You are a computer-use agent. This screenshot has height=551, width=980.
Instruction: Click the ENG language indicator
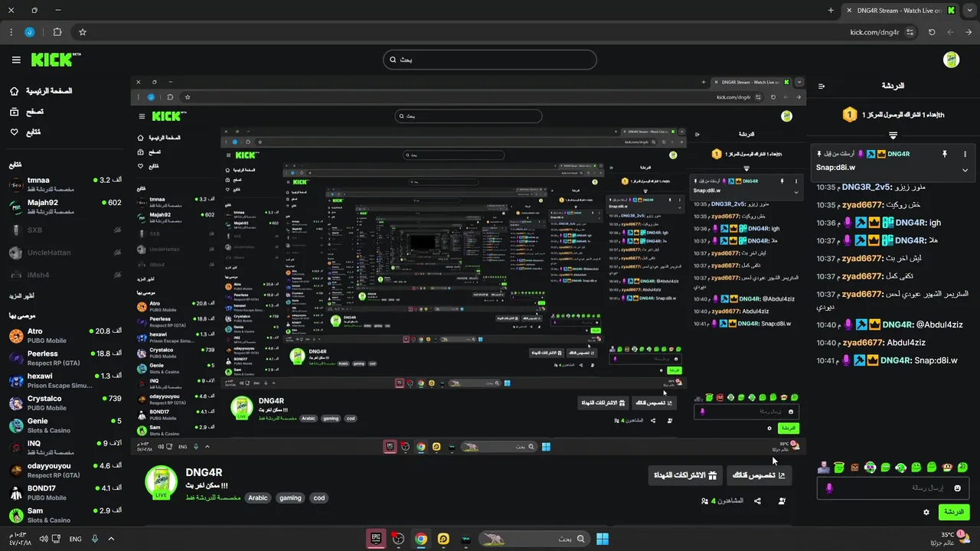click(75, 539)
